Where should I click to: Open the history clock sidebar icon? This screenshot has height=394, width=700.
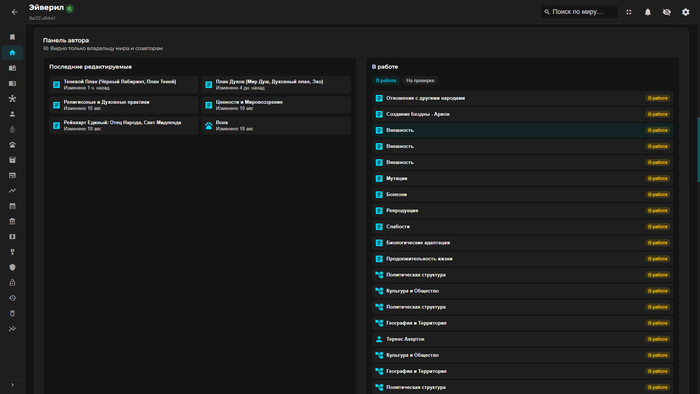coord(12,298)
